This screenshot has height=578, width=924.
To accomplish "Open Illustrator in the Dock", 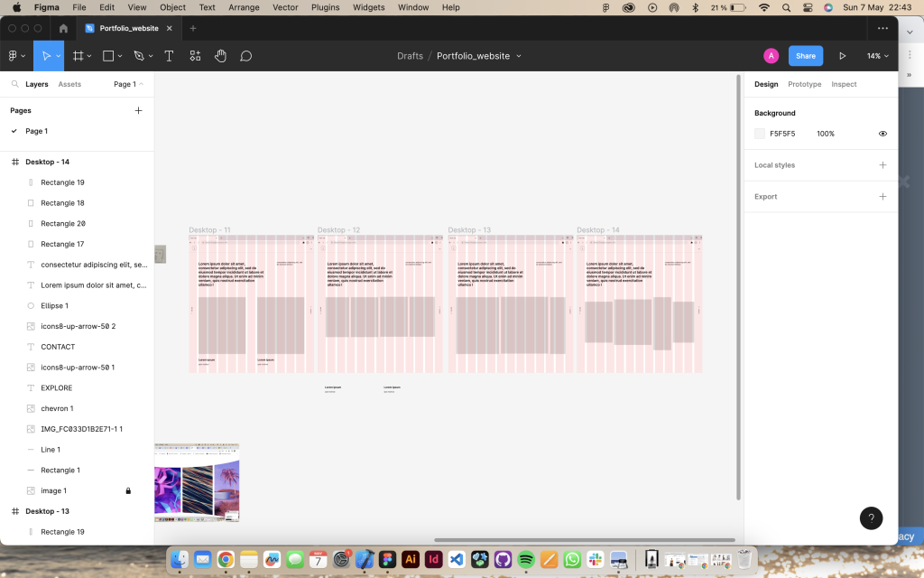I will pos(411,559).
